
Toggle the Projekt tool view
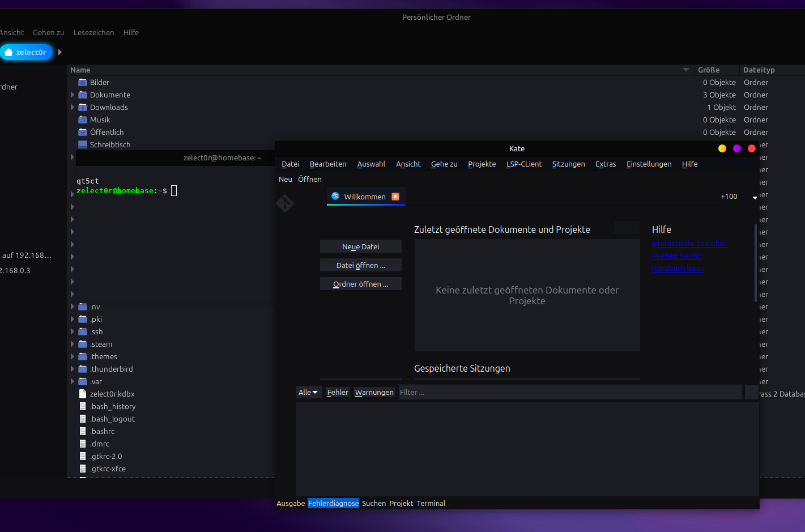point(401,503)
